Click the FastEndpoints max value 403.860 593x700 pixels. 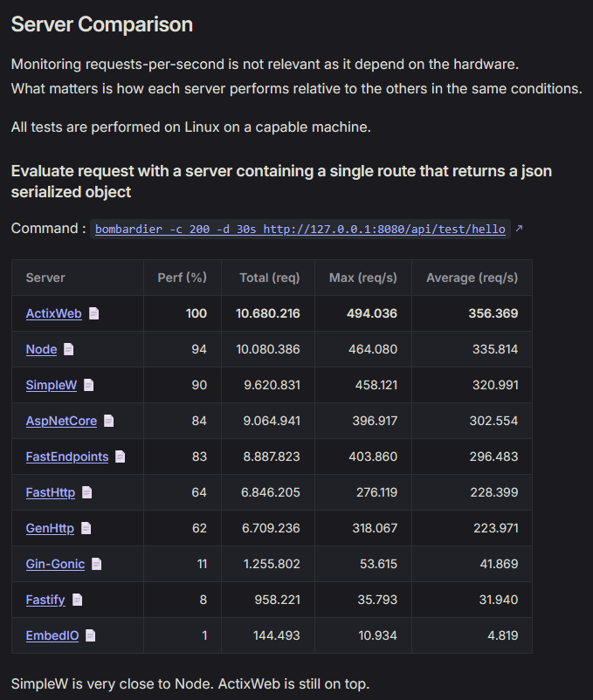(x=373, y=456)
